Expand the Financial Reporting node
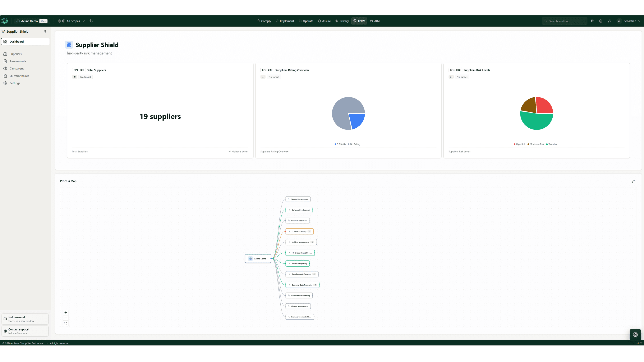This screenshot has width=644, height=362. [x=289, y=264]
